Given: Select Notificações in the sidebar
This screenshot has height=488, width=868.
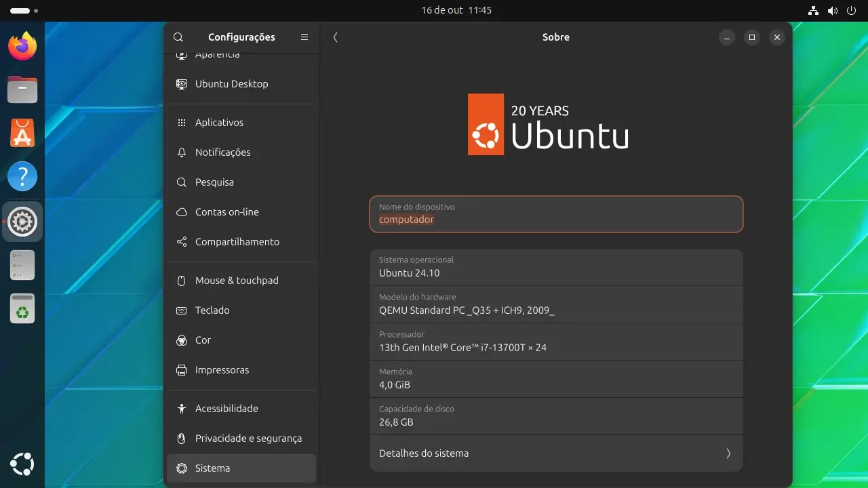Looking at the screenshot, I should pyautogui.click(x=241, y=152).
